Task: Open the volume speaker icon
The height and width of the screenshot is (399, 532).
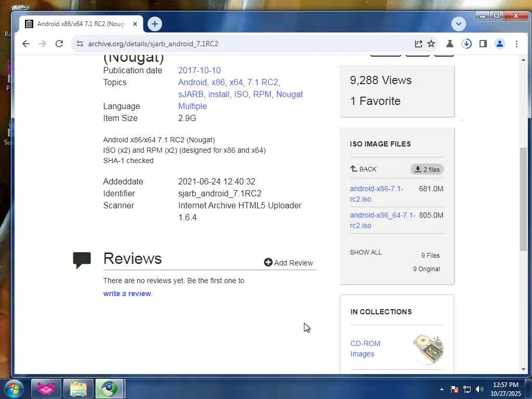Action: click(x=480, y=389)
